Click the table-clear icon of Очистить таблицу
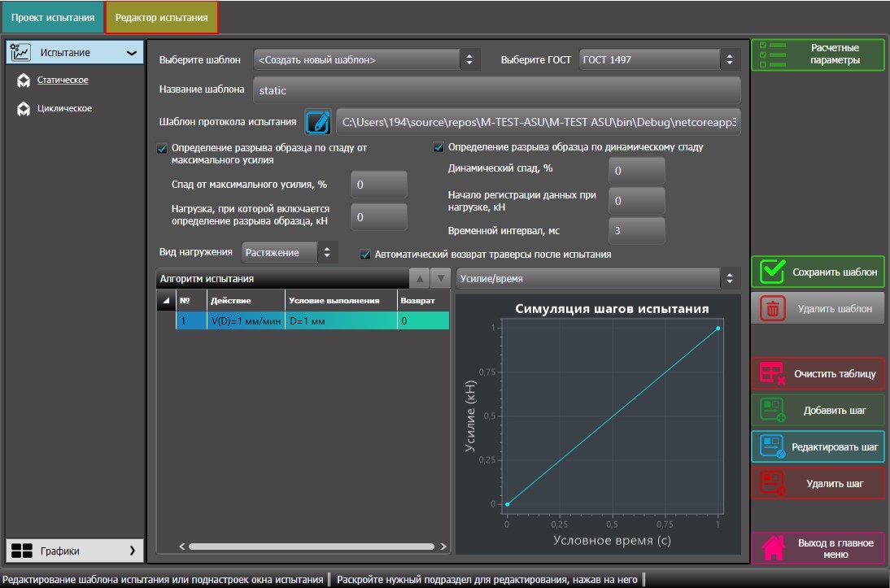The width and height of the screenshot is (890, 588). coord(773,373)
